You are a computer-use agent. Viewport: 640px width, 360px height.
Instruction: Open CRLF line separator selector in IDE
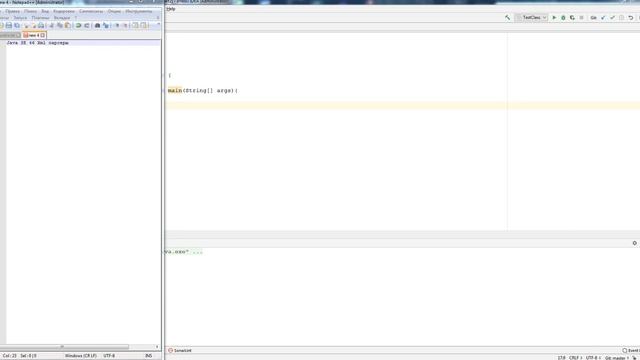click(x=575, y=358)
